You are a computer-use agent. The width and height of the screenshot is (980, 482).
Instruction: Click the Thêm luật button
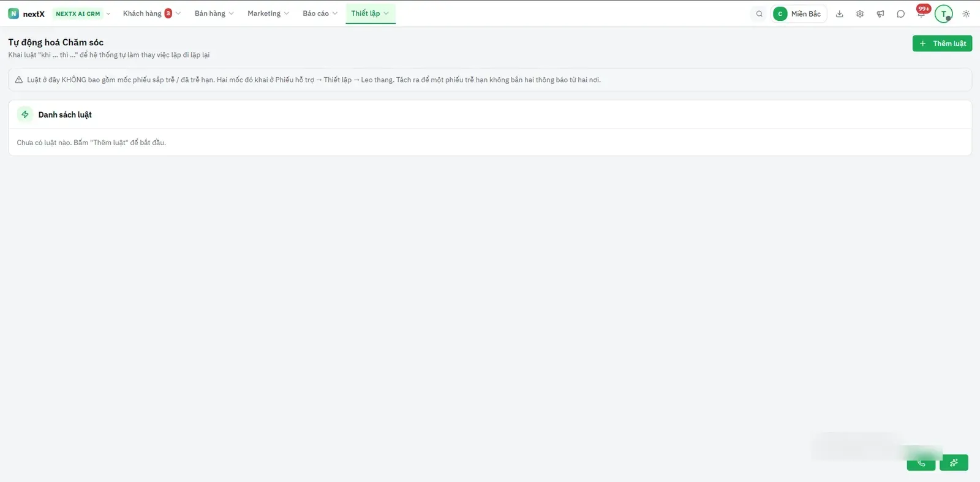(x=942, y=43)
